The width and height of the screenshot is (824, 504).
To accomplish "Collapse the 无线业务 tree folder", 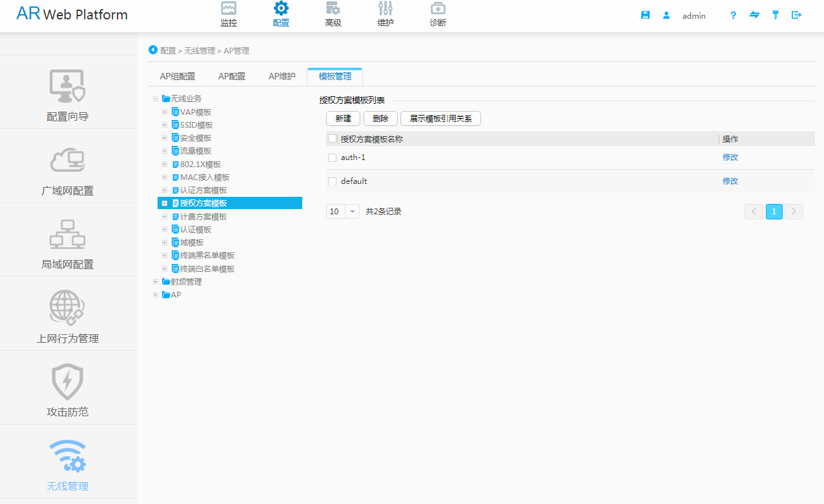I will point(156,99).
